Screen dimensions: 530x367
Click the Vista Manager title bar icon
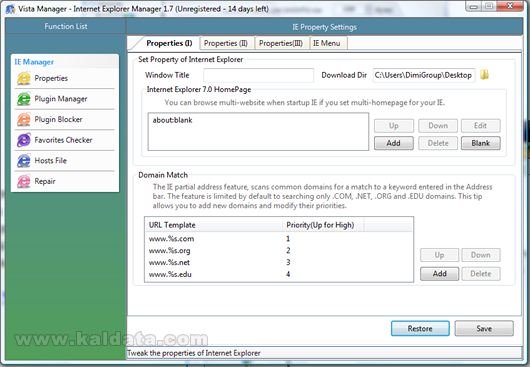[x=10, y=9]
